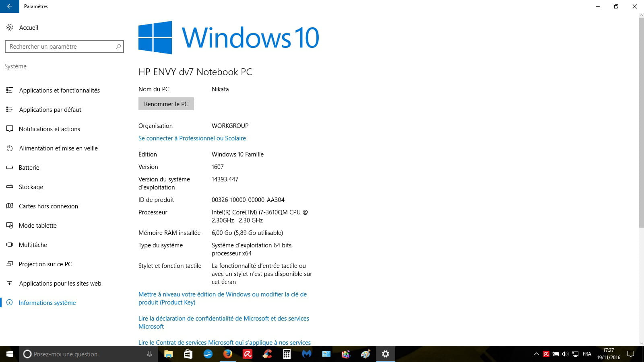Read Microsoft privacy statement link
Viewport: 644px width, 362px height.
(224, 323)
